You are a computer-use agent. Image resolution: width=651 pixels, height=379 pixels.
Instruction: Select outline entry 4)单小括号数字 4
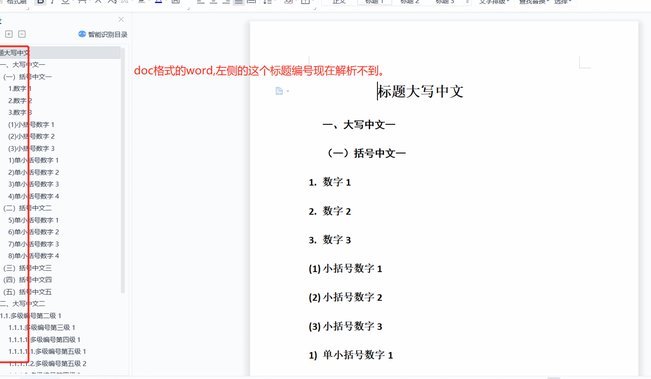(x=34, y=196)
